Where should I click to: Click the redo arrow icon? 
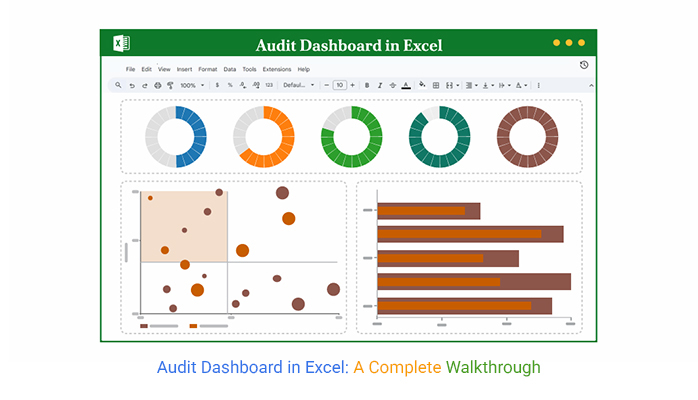146,86
